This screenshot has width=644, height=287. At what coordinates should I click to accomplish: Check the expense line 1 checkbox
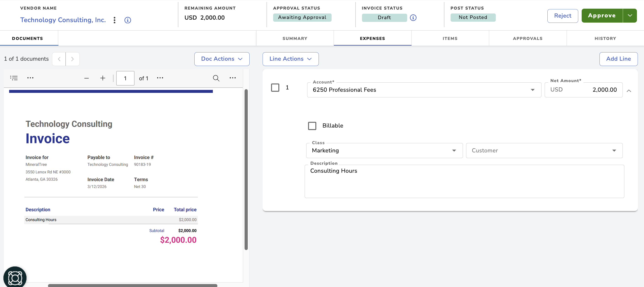[x=275, y=87]
